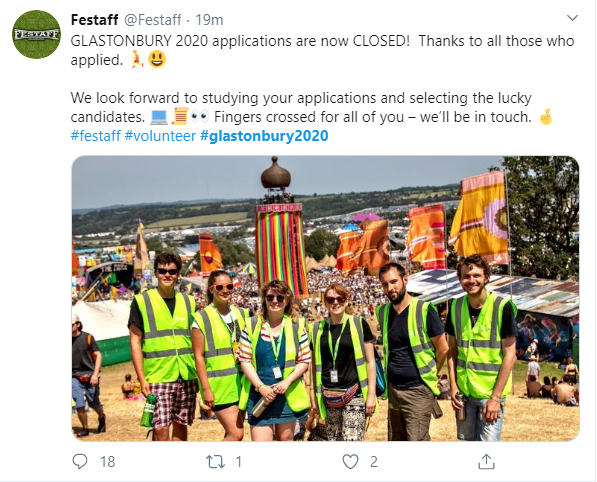597x482 pixels.
Task: Click the Festaff display name
Action: 94,20
